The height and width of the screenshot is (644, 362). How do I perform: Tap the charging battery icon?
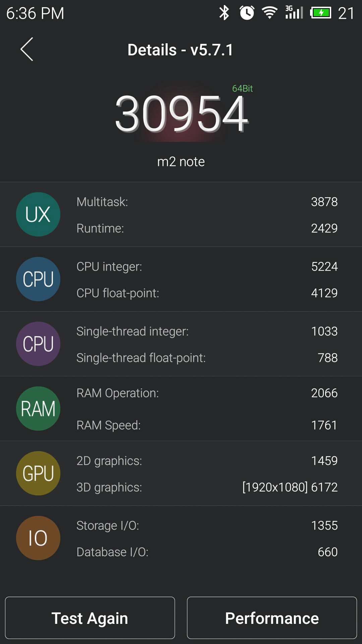click(x=320, y=13)
